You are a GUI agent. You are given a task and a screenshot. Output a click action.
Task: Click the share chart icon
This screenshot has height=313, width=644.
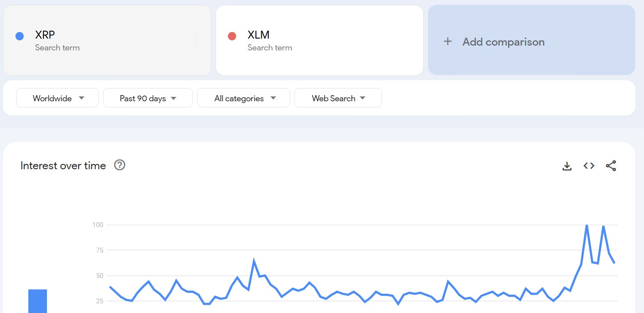point(611,166)
